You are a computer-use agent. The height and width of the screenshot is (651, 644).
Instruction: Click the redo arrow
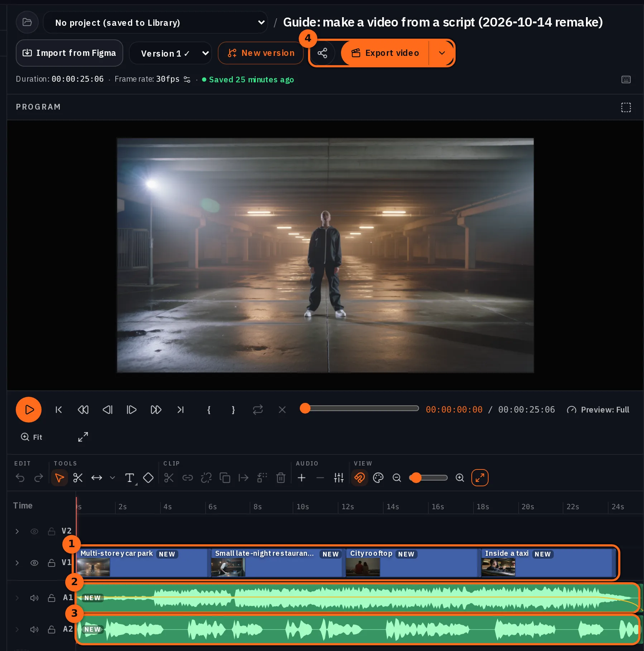(x=39, y=478)
